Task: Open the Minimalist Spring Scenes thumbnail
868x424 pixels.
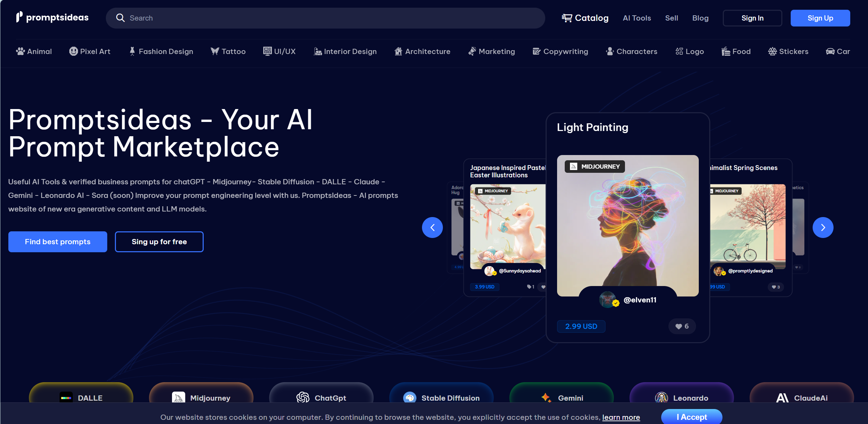Action: point(748,227)
